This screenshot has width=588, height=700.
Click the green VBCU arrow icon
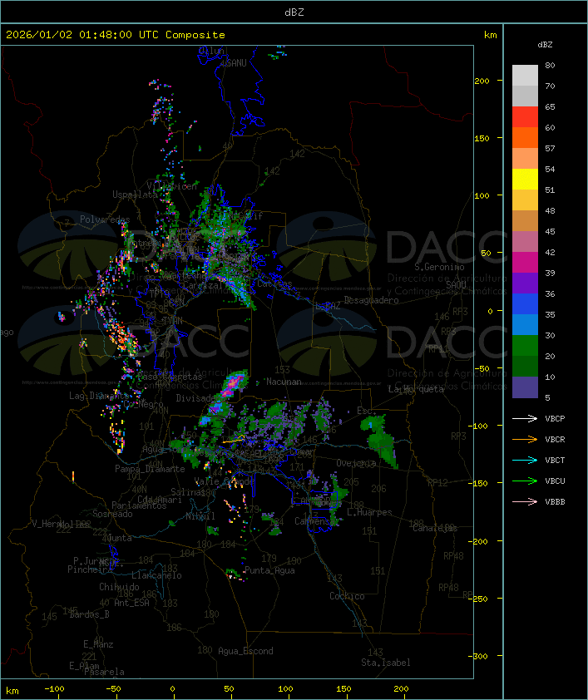(525, 481)
